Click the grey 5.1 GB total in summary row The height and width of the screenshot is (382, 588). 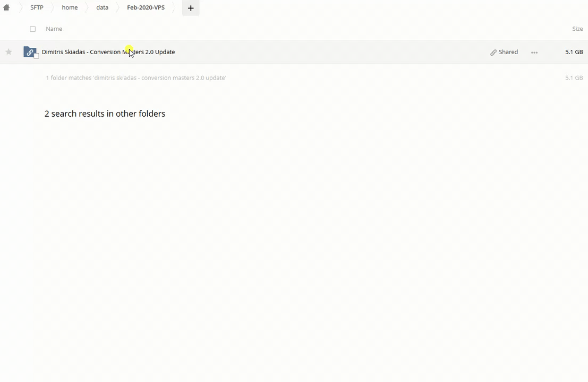tap(574, 78)
